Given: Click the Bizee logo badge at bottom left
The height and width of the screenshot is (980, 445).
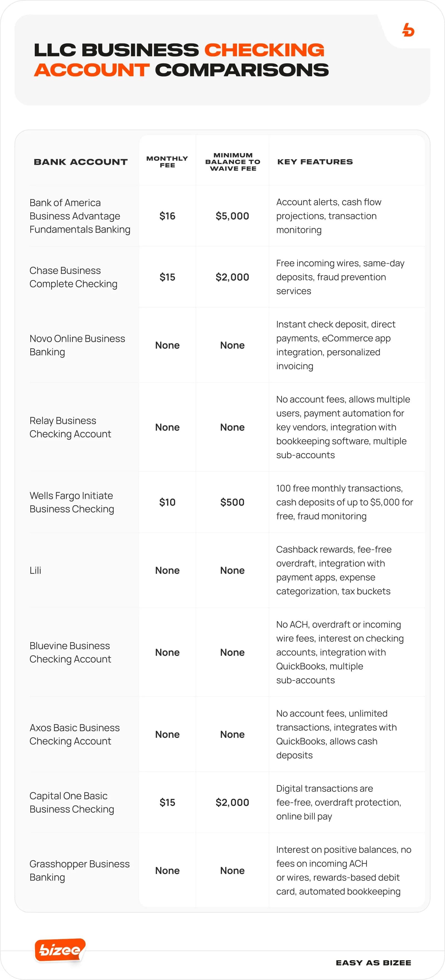Looking at the screenshot, I should (60, 950).
